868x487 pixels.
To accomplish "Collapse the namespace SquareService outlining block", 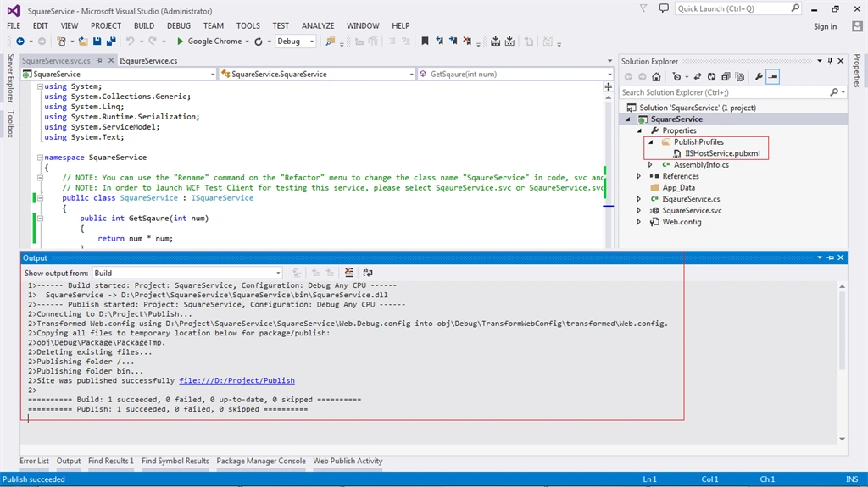I will click(x=40, y=158).
